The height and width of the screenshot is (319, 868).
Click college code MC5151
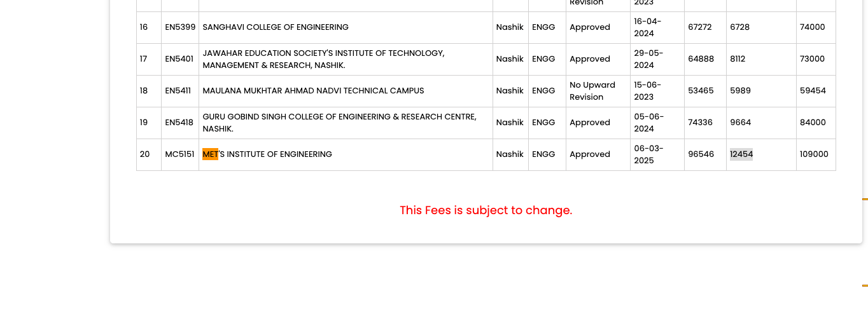point(179,154)
